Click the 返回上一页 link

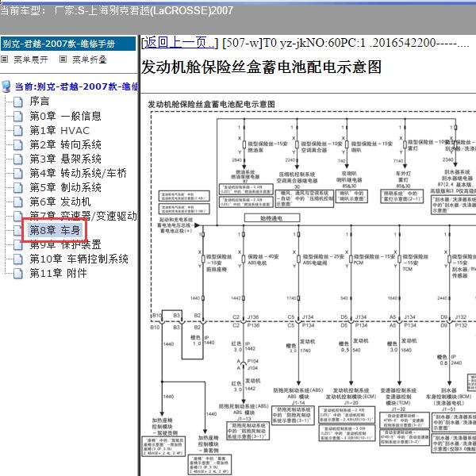click(x=179, y=43)
